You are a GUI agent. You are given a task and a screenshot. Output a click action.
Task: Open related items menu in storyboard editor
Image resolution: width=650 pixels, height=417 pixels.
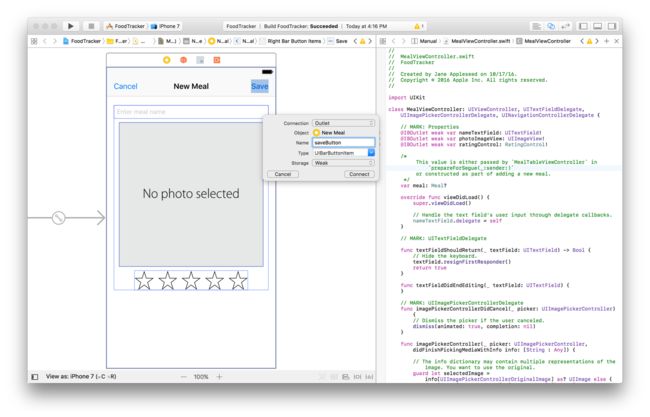(34, 41)
